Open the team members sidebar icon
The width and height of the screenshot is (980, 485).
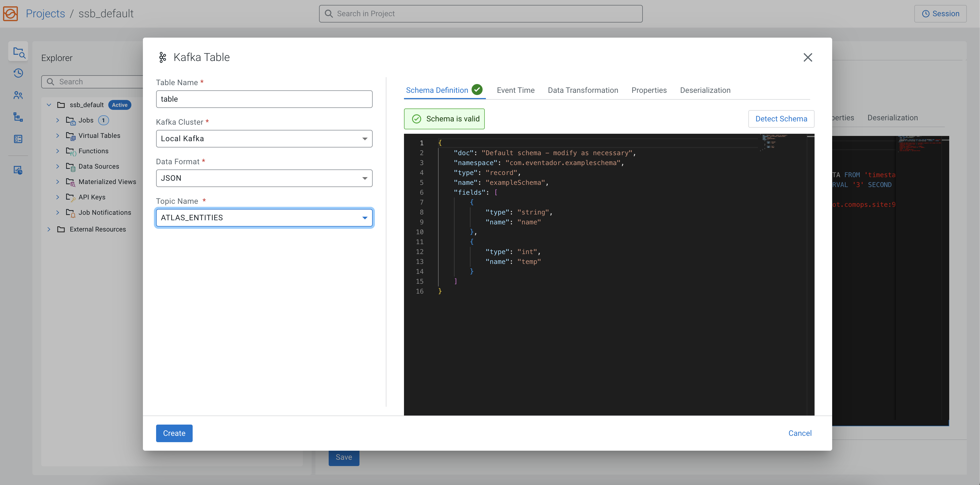(x=18, y=95)
